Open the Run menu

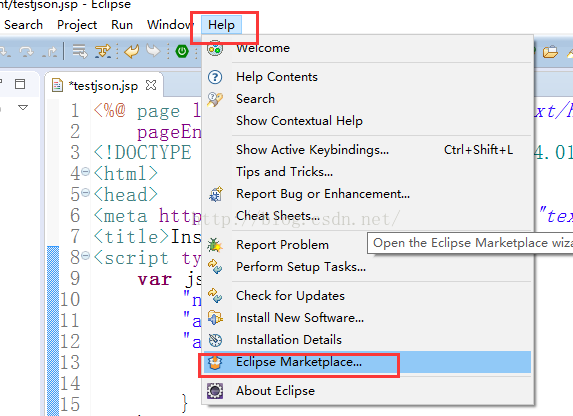pos(122,25)
